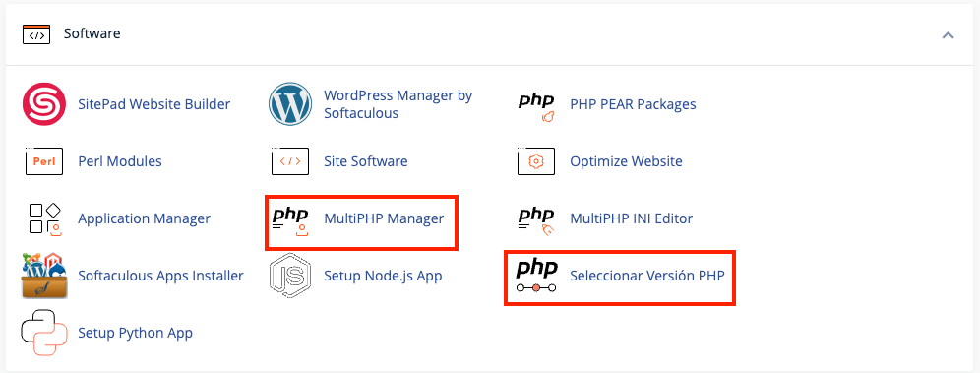Click the Optimize Website gear icon
Screen dimensions: 980x373
[536, 161]
